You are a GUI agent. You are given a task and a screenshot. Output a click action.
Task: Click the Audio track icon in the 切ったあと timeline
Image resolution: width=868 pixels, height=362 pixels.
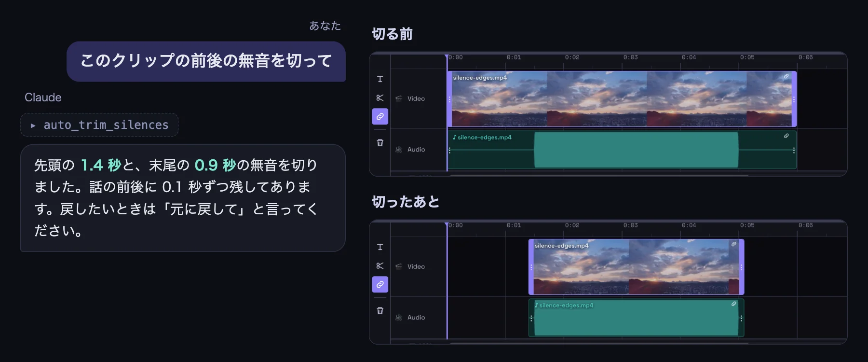[x=399, y=318]
